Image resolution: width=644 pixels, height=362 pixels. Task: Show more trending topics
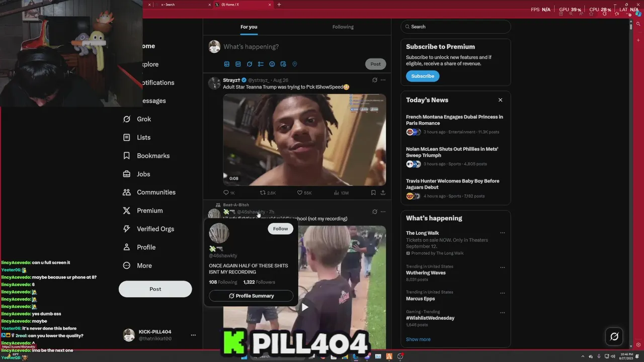pyautogui.click(x=418, y=339)
